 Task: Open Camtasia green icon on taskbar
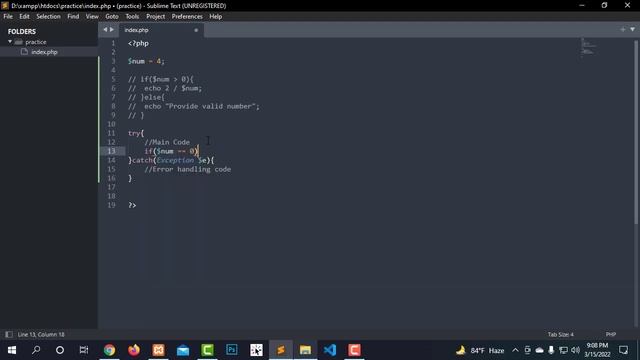click(x=207, y=350)
